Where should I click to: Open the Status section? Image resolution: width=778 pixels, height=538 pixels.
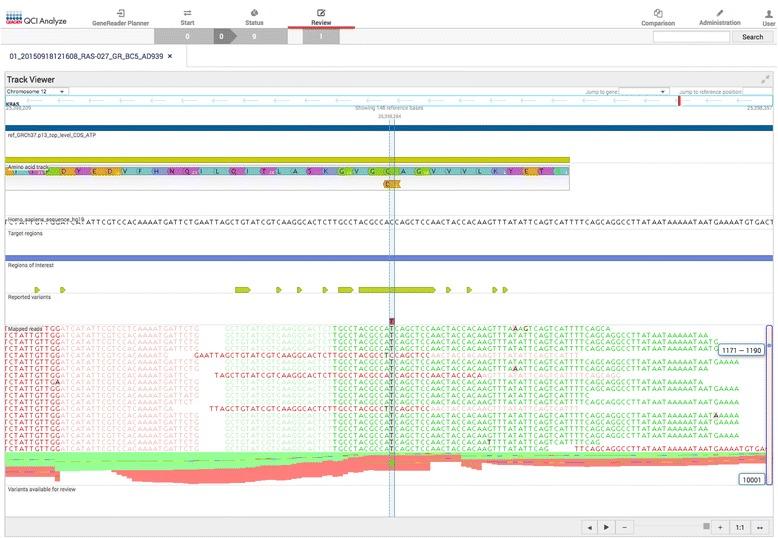point(254,17)
